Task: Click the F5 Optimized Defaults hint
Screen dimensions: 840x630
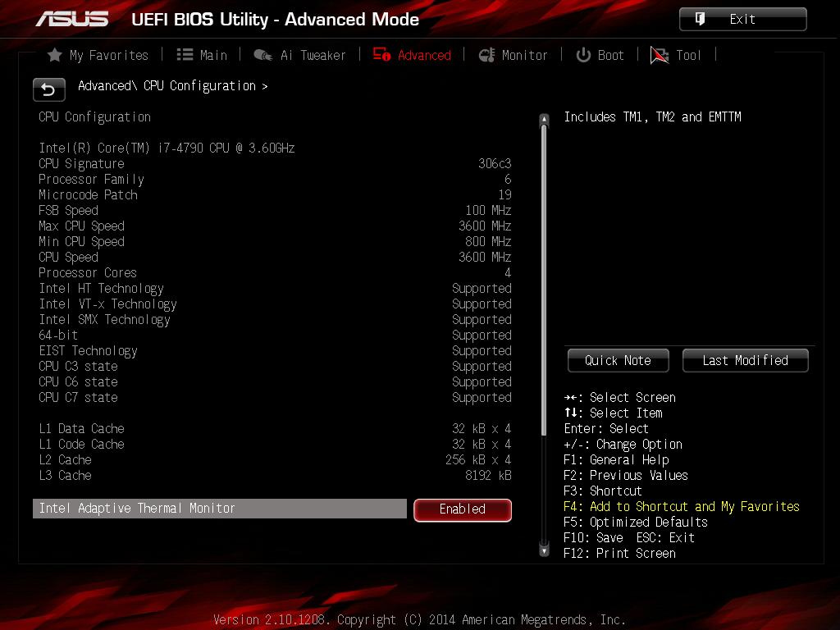Action: click(x=636, y=523)
